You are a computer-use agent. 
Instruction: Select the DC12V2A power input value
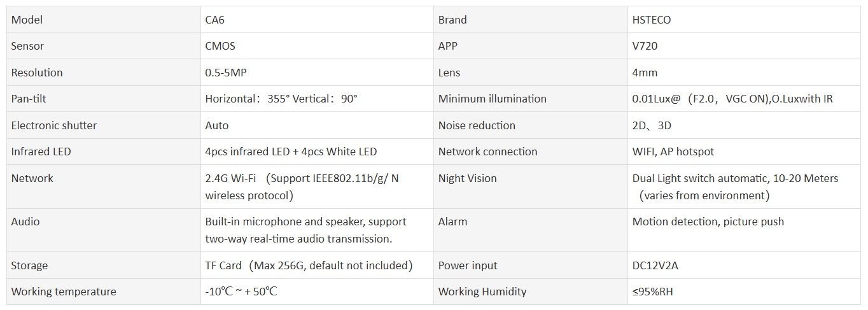click(655, 265)
